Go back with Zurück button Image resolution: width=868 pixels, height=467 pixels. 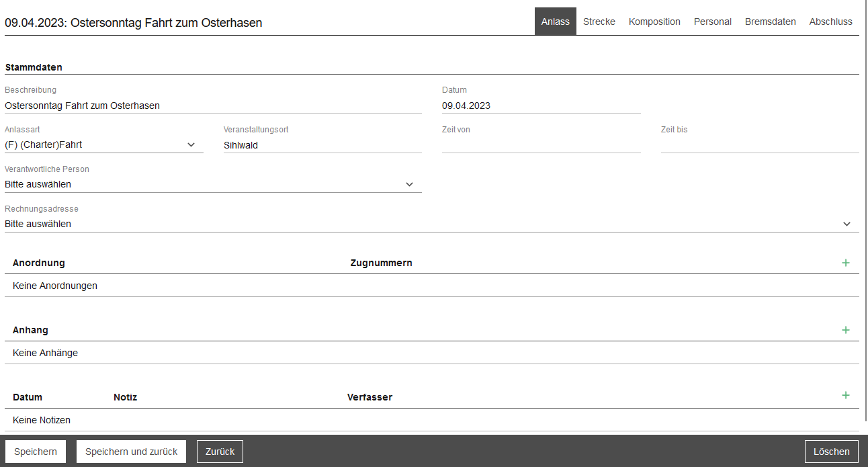(x=220, y=452)
